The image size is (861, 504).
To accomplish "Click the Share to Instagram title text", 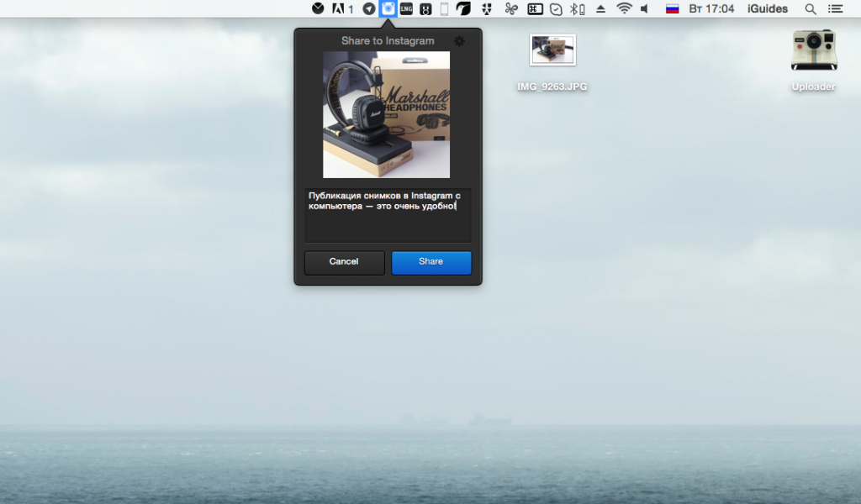I will (x=388, y=40).
